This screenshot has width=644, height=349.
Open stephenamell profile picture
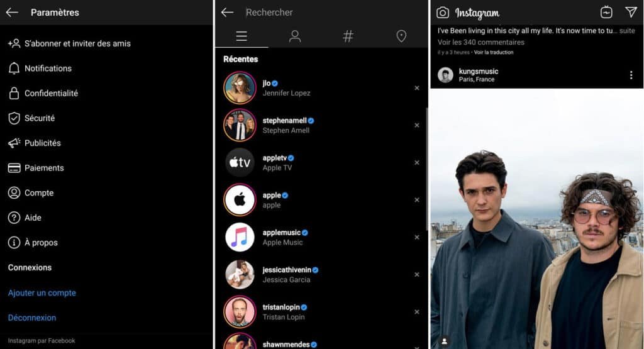click(240, 125)
